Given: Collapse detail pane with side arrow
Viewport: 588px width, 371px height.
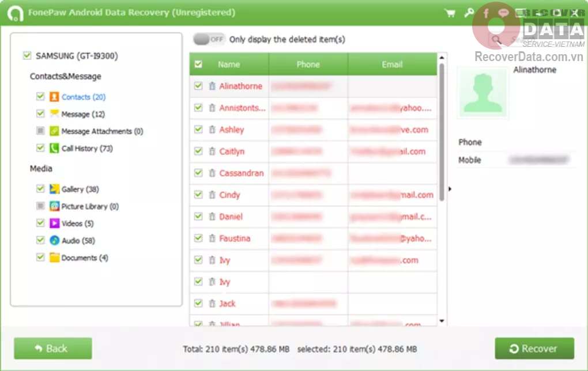Looking at the screenshot, I should [x=450, y=189].
